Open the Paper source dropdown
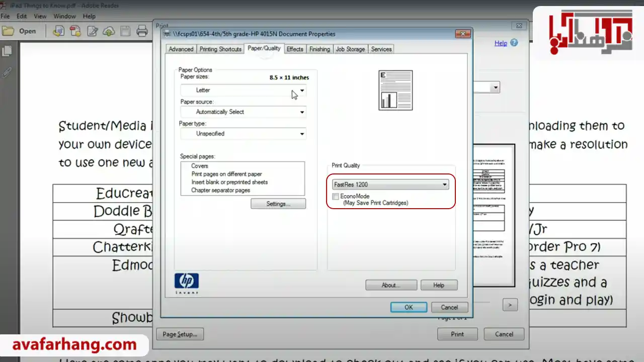Screen dimensions: 644x362 click(243, 112)
